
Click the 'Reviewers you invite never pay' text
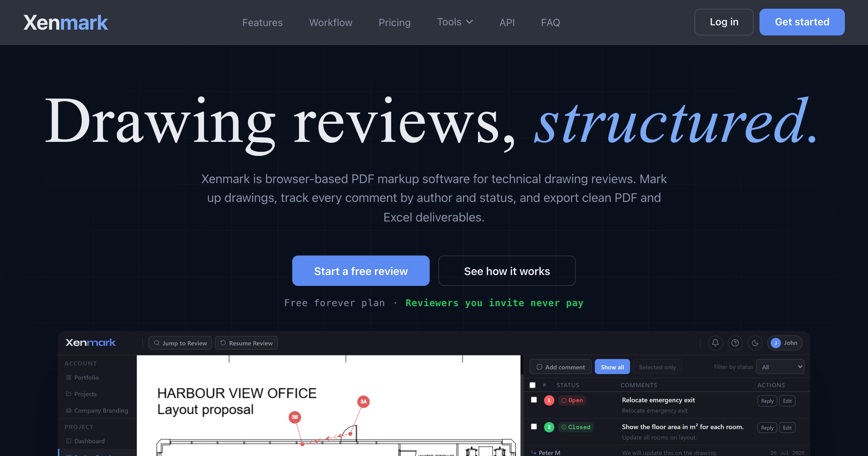pos(494,303)
